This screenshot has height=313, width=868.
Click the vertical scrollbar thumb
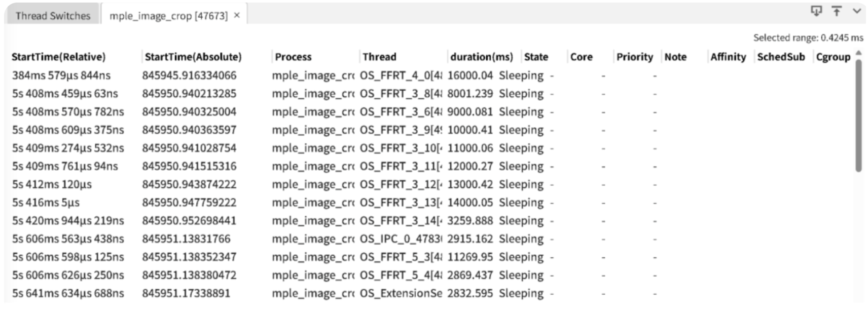tap(858, 115)
